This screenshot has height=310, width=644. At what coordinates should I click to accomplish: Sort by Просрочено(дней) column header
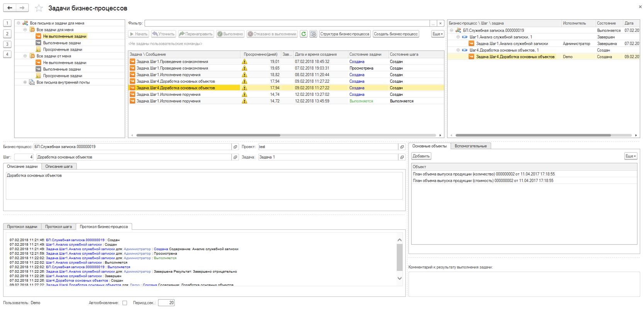click(x=260, y=55)
